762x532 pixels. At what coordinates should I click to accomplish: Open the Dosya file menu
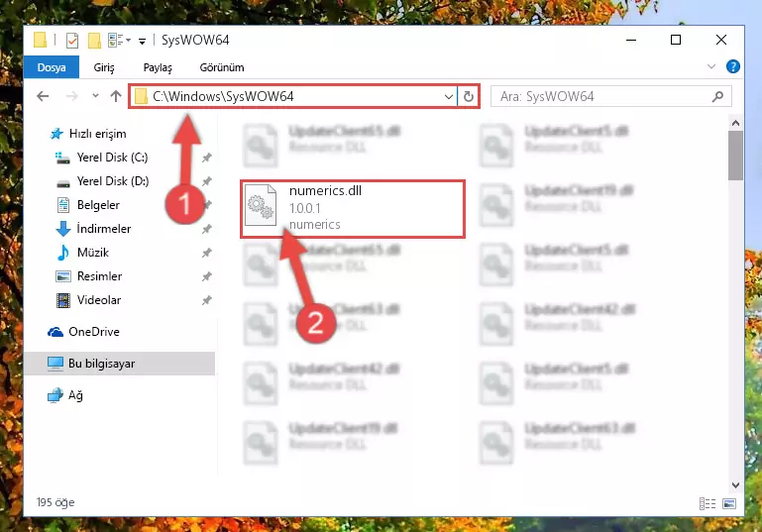coord(52,67)
